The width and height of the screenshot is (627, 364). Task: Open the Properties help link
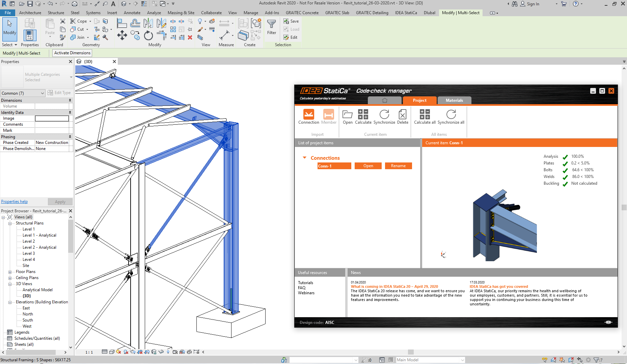(15, 202)
